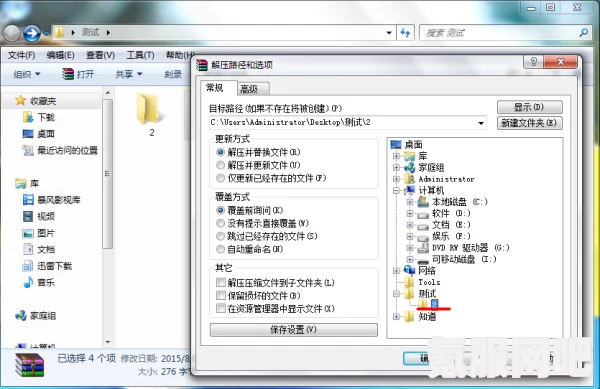Click dialog help question mark button
The height and width of the screenshot is (389, 600).
[533, 62]
